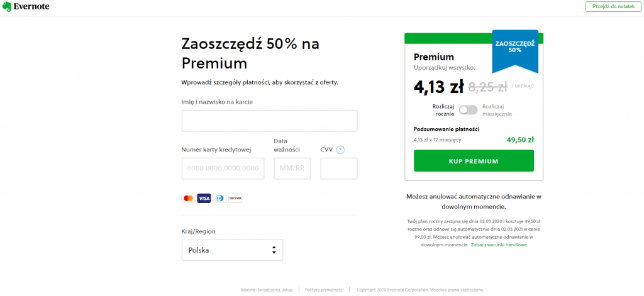Image resolution: width=644 pixels, height=296 pixels.
Task: Click the Discover card icon
Action: coord(235,198)
